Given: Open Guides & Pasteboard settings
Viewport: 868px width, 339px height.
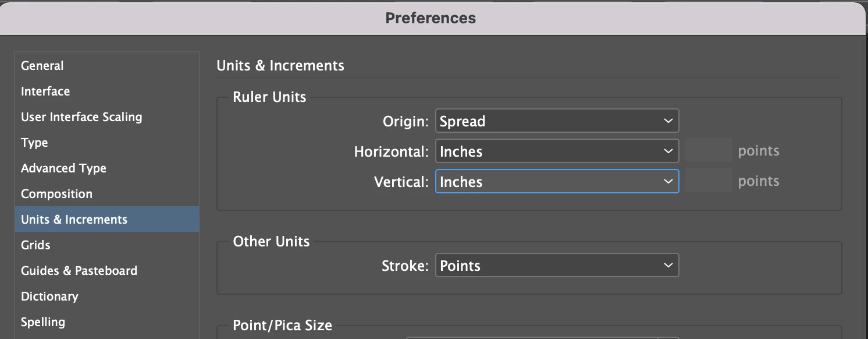Looking at the screenshot, I should tap(79, 271).
